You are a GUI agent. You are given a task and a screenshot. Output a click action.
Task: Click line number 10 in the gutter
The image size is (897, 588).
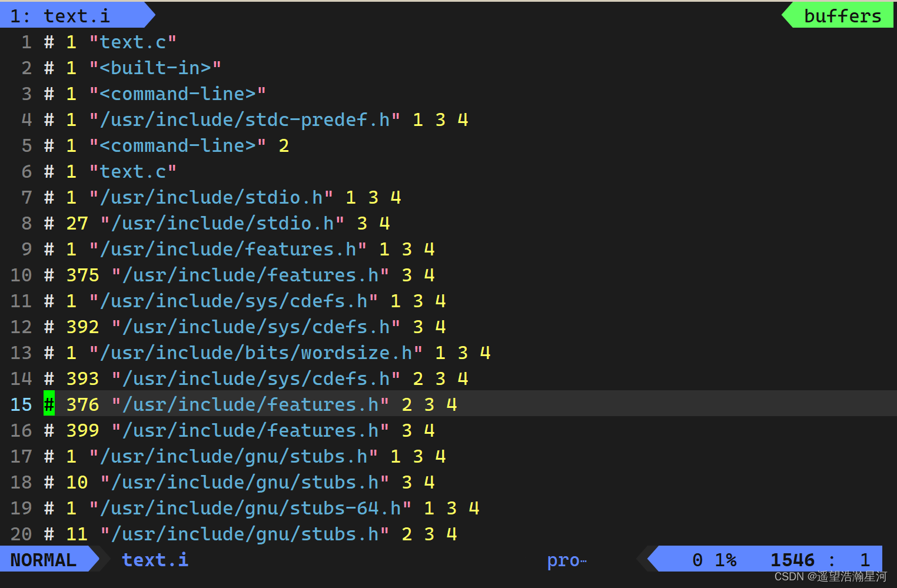click(x=21, y=275)
